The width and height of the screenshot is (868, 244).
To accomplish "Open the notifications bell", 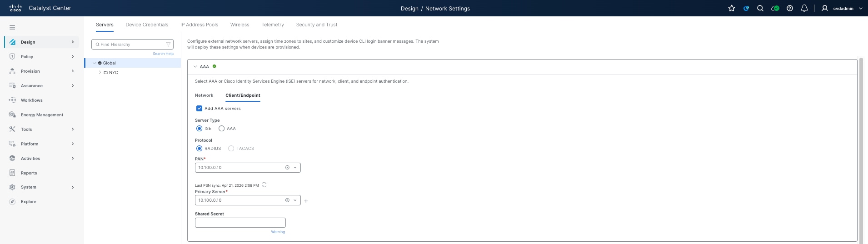I will click(x=804, y=8).
